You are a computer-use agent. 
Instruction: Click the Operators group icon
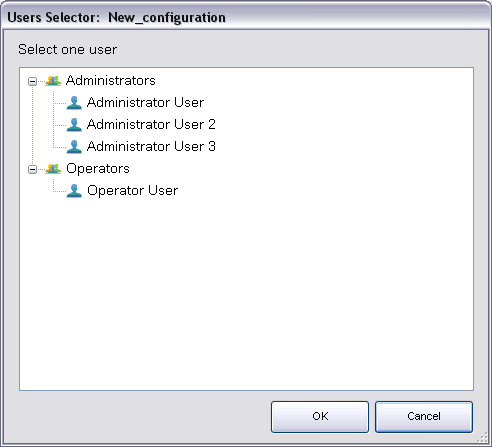click(53, 169)
